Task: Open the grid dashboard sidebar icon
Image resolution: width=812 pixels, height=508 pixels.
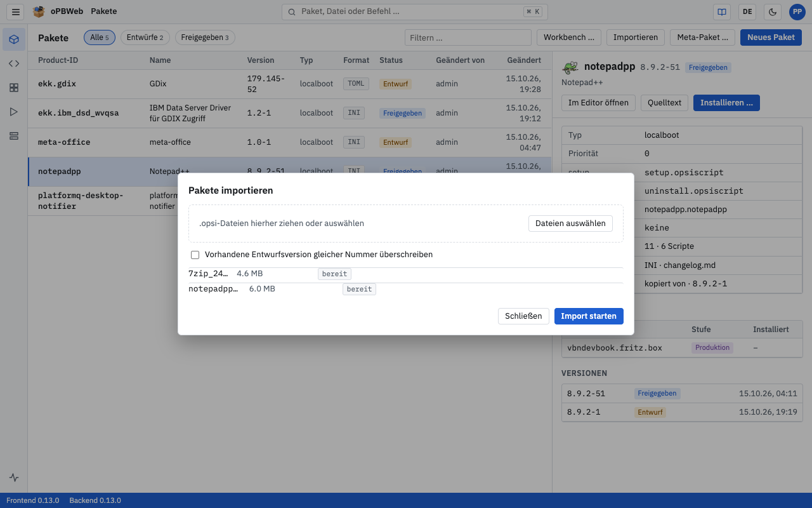Action: pyautogui.click(x=14, y=88)
